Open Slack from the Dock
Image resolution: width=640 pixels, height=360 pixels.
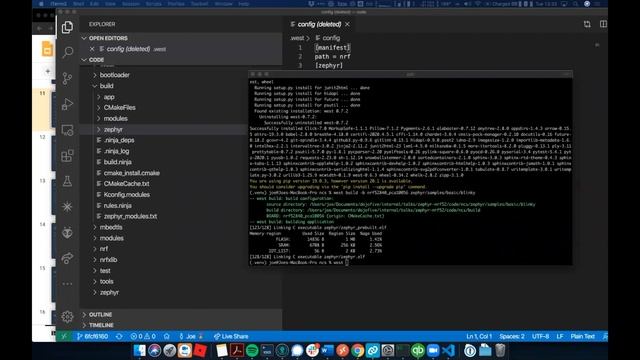click(312, 351)
